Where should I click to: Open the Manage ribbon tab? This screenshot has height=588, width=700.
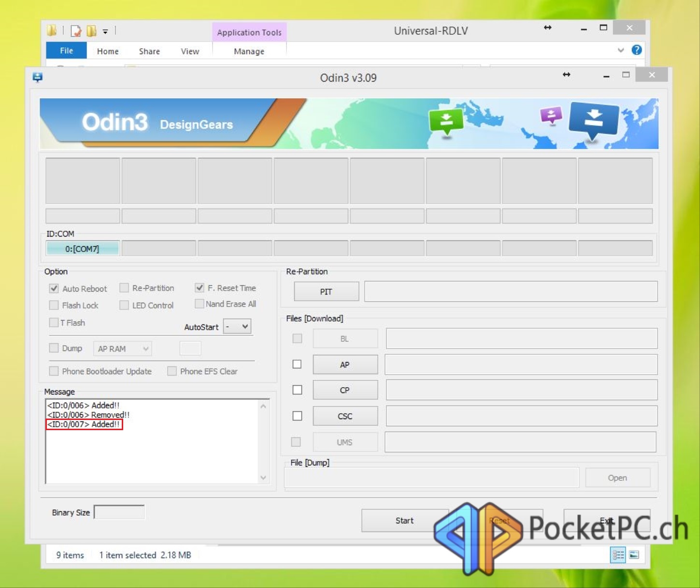click(249, 51)
